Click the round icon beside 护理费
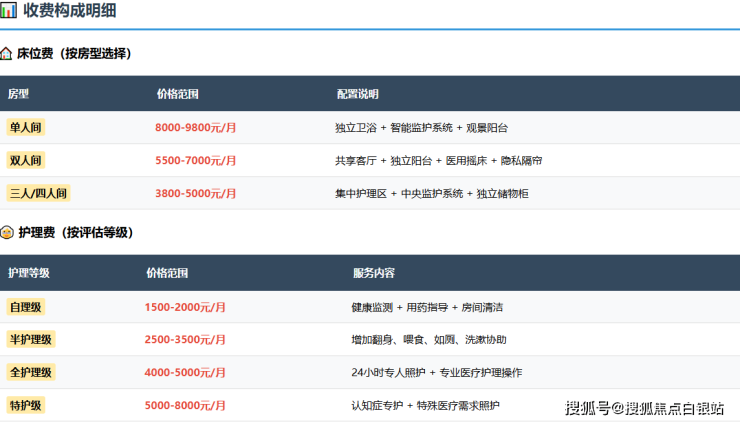740x424 pixels. pyautogui.click(x=7, y=232)
